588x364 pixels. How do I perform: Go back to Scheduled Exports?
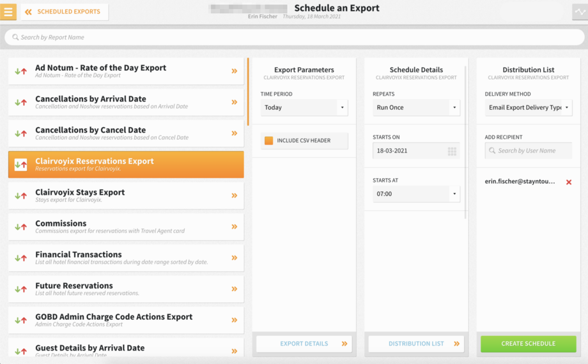tap(65, 11)
